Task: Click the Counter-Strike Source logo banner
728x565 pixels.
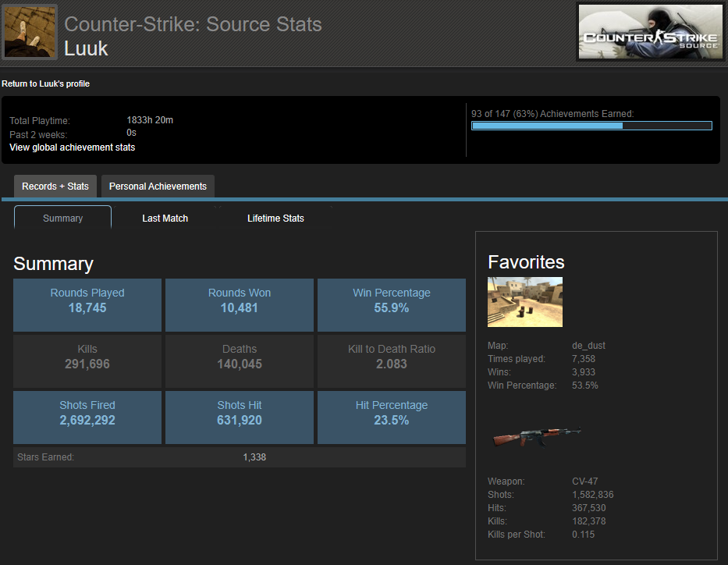Action: [x=651, y=31]
